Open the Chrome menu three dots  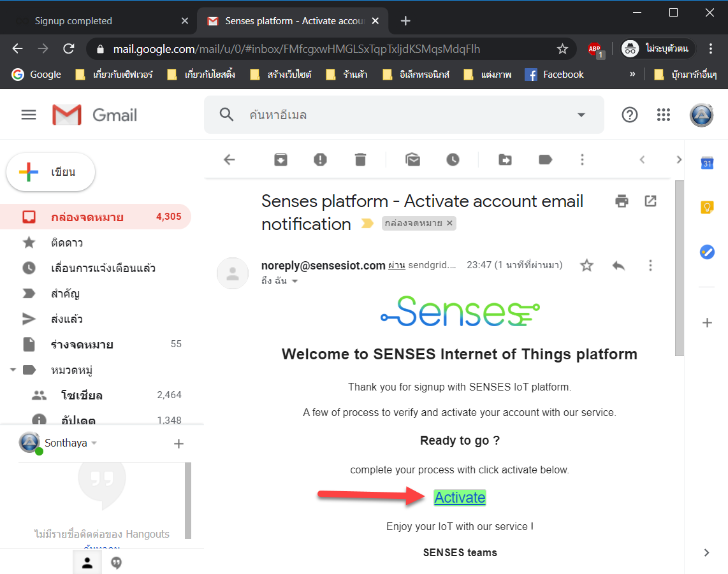710,48
